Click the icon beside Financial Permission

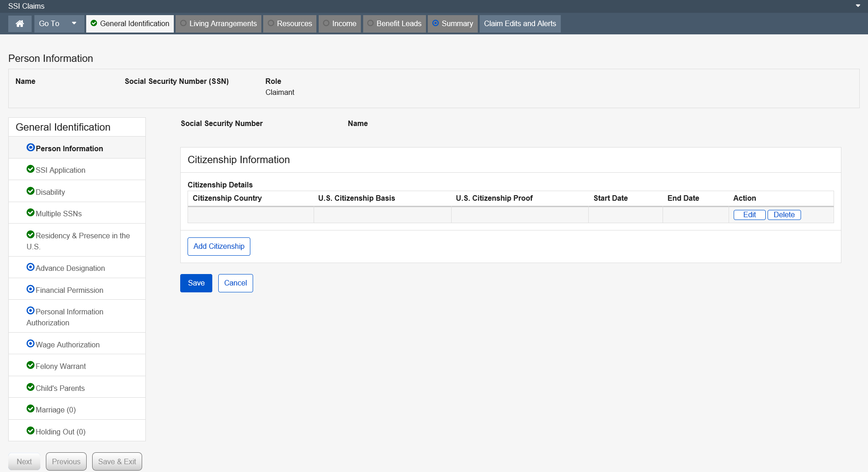click(30, 289)
